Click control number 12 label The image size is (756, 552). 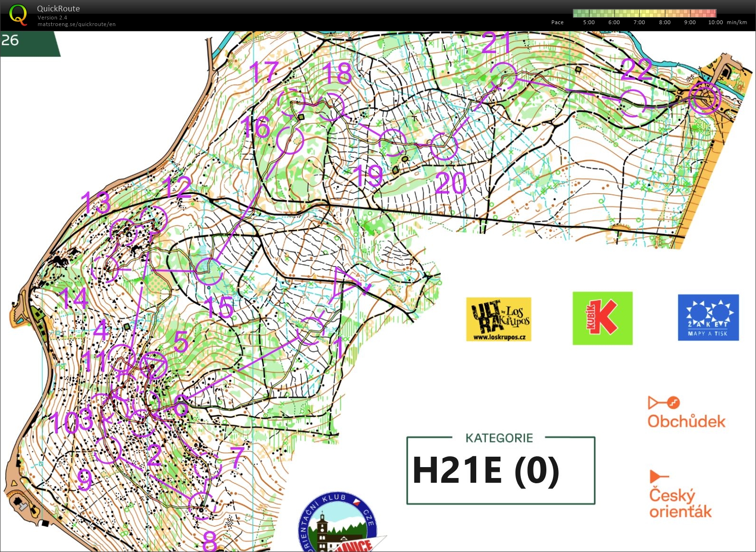(x=177, y=187)
